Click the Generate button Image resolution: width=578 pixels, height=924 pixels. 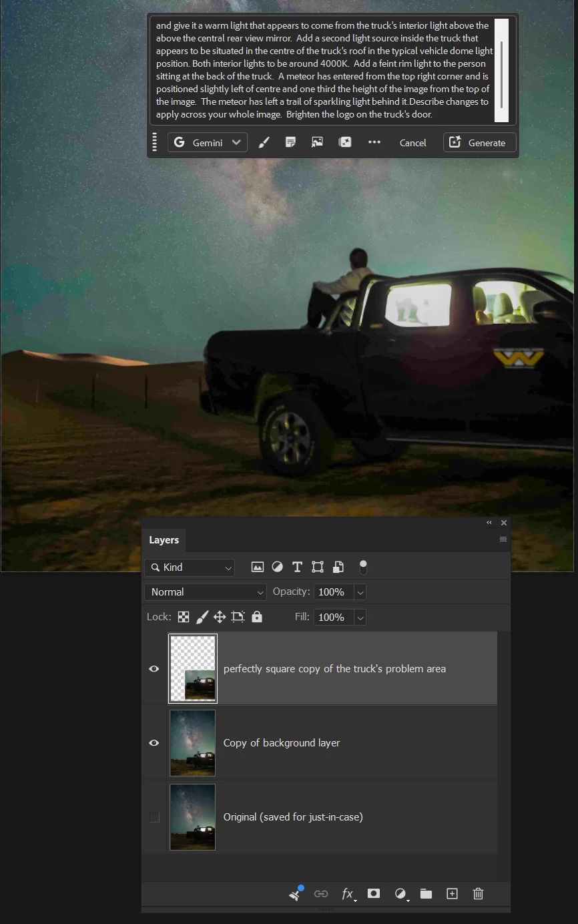click(x=479, y=142)
